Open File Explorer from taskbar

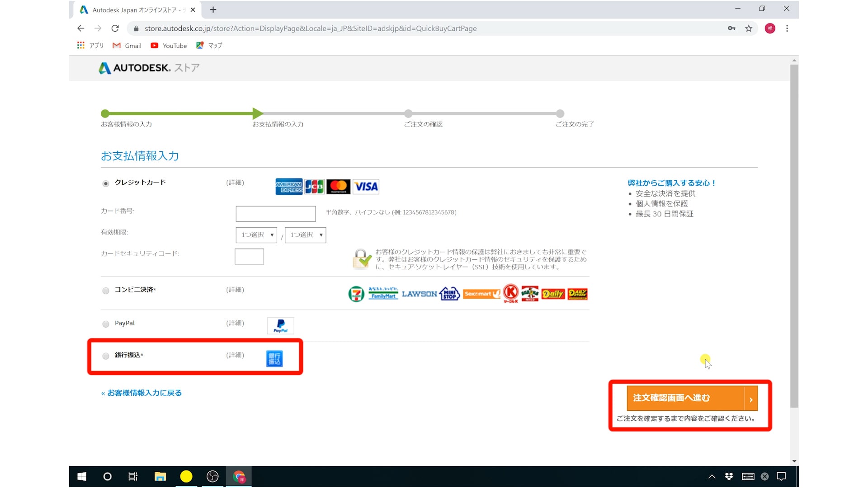pyautogui.click(x=160, y=476)
